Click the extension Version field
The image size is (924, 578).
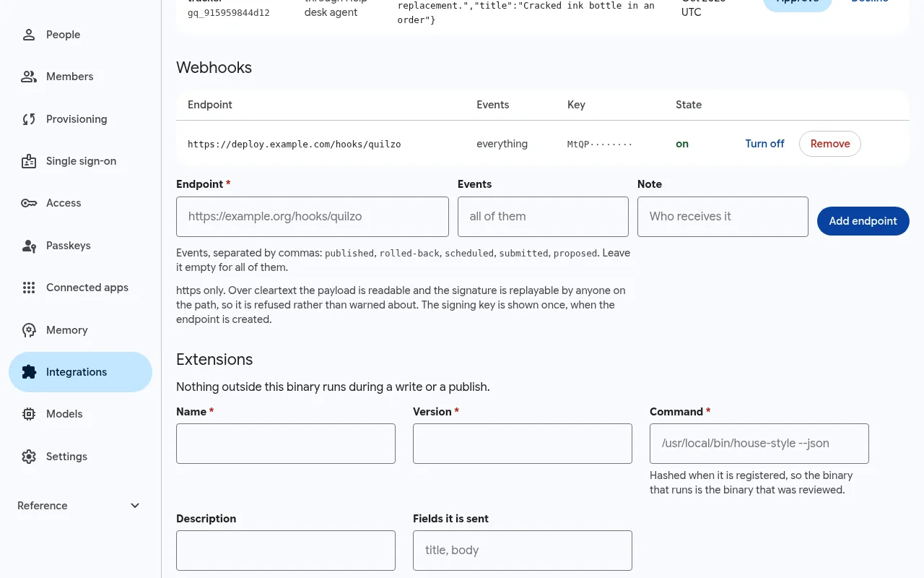tap(523, 444)
